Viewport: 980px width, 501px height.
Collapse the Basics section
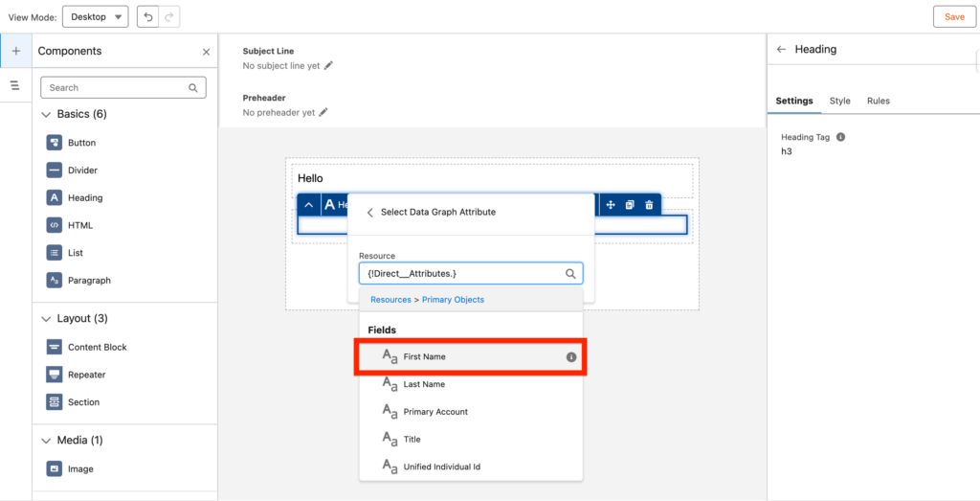[x=45, y=114]
